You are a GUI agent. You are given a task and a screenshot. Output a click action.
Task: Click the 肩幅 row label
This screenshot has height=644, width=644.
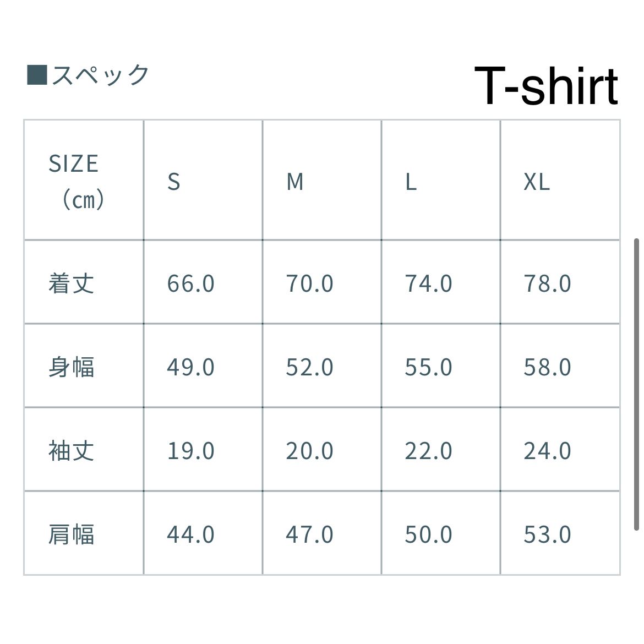72,534
